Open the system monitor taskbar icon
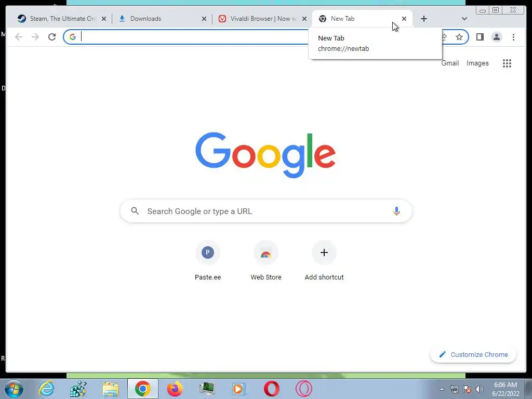Image resolution: width=532 pixels, height=399 pixels. click(x=207, y=389)
